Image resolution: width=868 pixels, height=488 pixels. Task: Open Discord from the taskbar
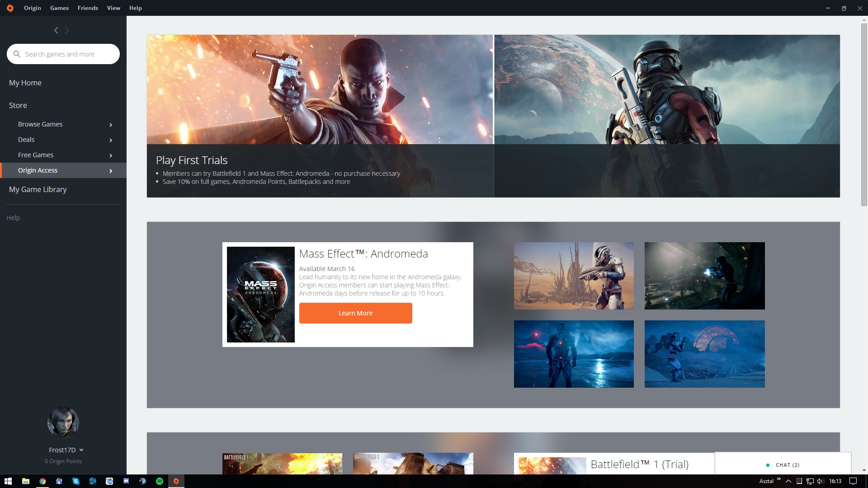click(x=126, y=481)
